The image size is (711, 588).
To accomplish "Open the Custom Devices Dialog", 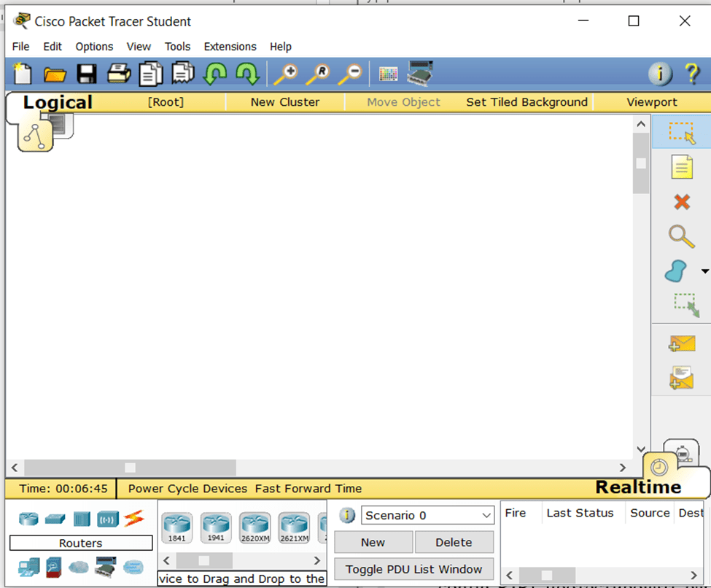I will (420, 73).
